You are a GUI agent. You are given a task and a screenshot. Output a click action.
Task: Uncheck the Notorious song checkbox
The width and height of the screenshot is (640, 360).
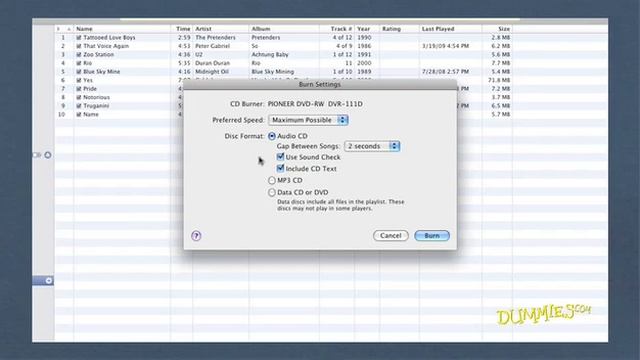tap(79, 98)
